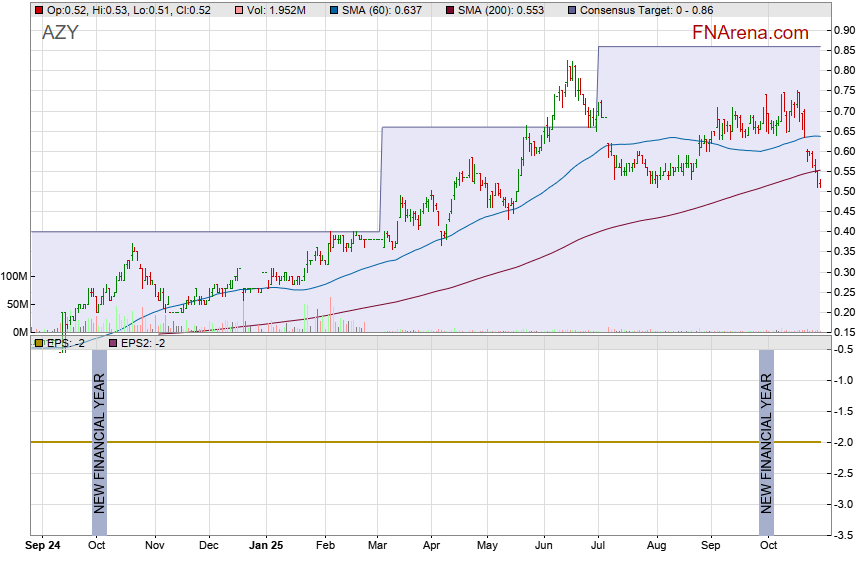Select the right NEW FINANCIAL YEAR marker
The image size is (859, 566).
point(766,442)
